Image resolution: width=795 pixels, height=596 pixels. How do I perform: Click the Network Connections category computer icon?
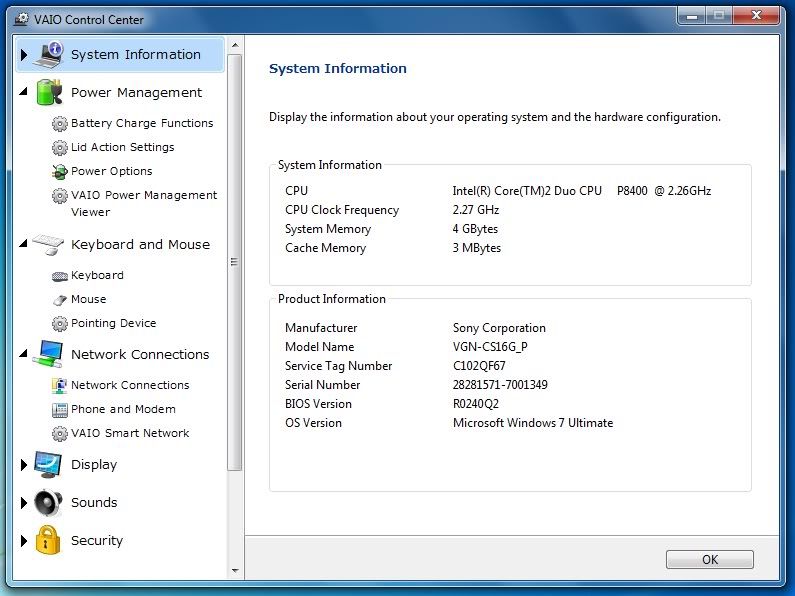[48, 354]
